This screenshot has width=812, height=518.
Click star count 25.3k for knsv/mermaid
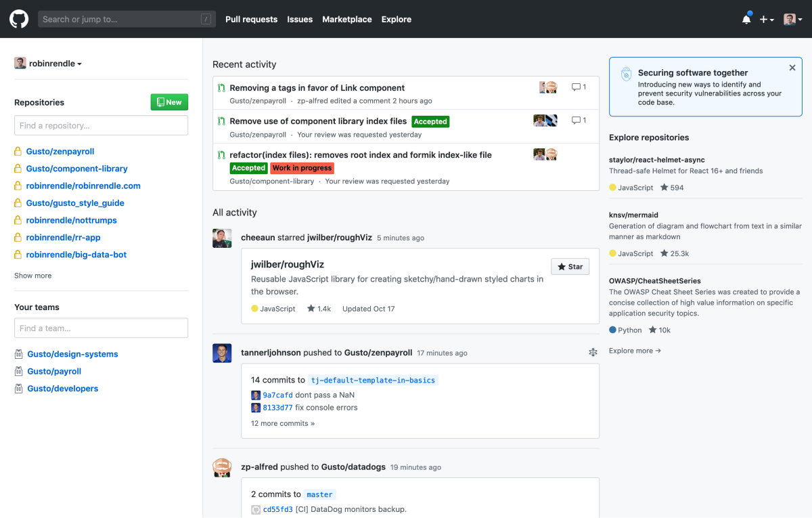(x=675, y=253)
